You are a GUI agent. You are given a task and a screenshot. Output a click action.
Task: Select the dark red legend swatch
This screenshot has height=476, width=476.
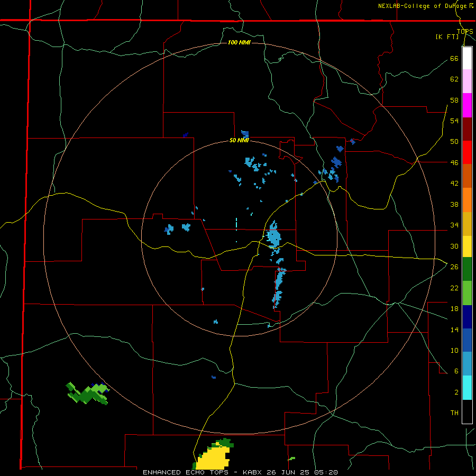[467, 129]
